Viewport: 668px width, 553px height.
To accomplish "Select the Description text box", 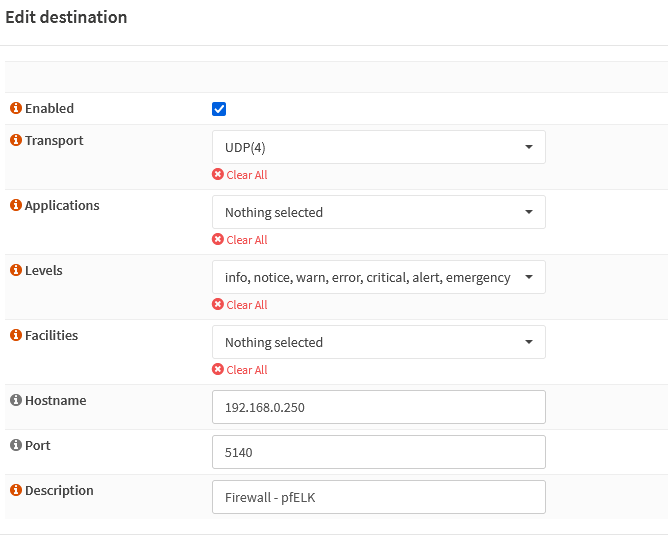I will (379, 497).
